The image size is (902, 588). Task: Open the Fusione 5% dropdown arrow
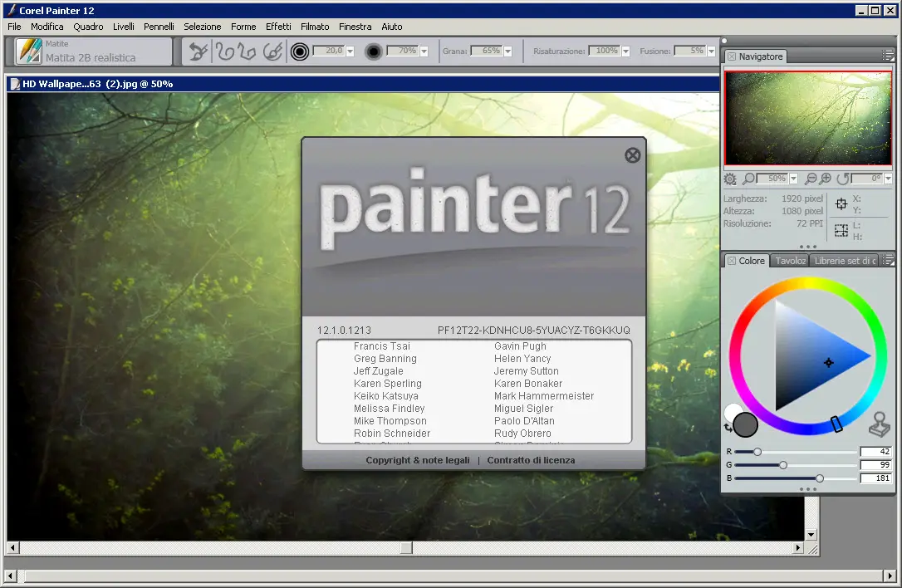coord(711,51)
